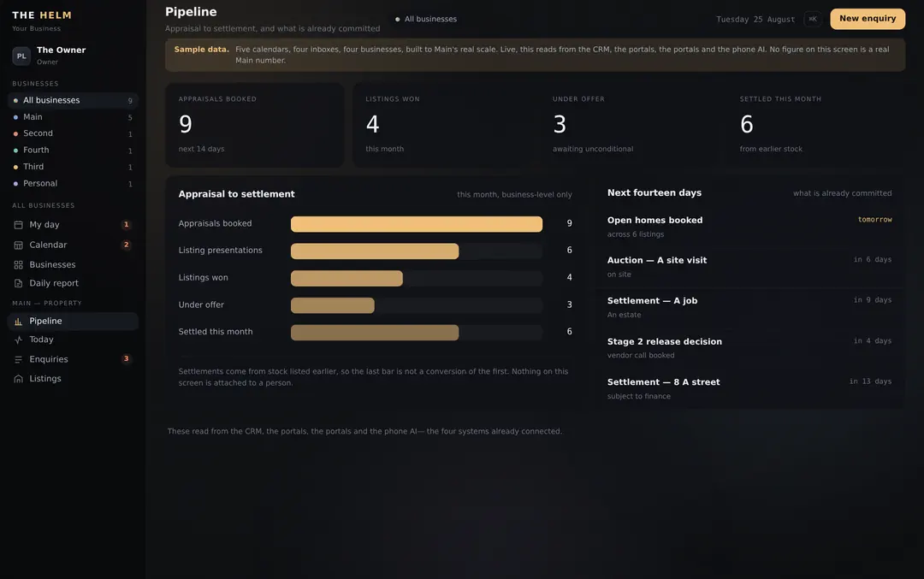Select All businesses in the sidebar filter
Screen dimensions: 924x579
[73, 100]
